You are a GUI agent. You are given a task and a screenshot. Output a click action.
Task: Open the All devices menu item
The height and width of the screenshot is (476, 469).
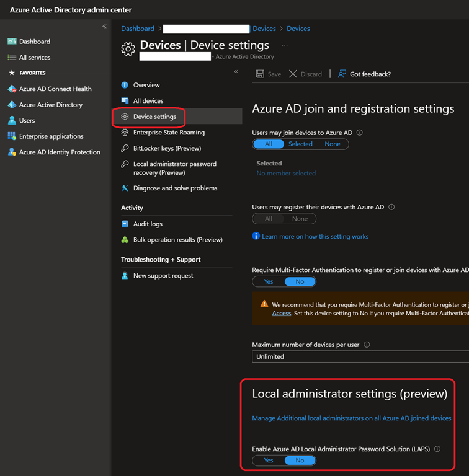(148, 101)
